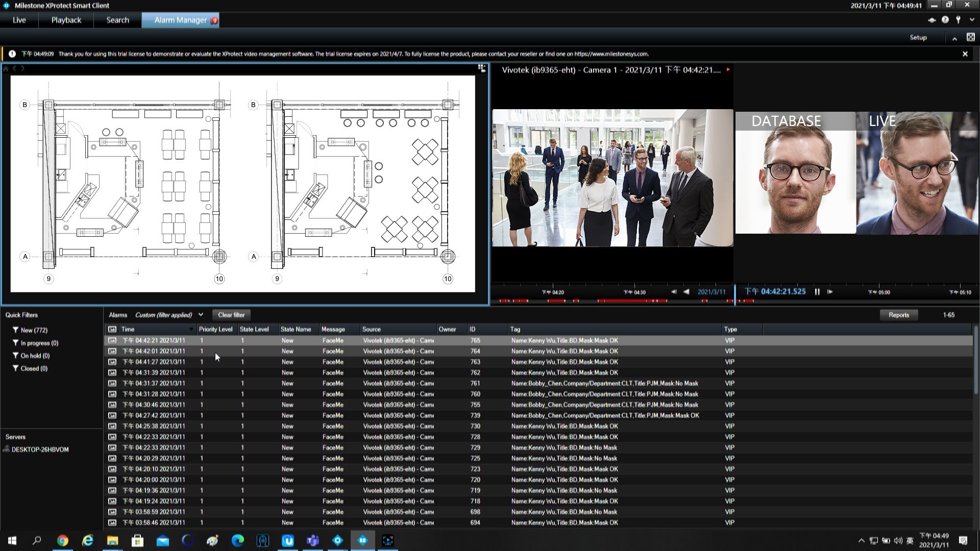Click the LIVE face capture image
The height and width of the screenshot is (551, 980).
click(x=917, y=173)
